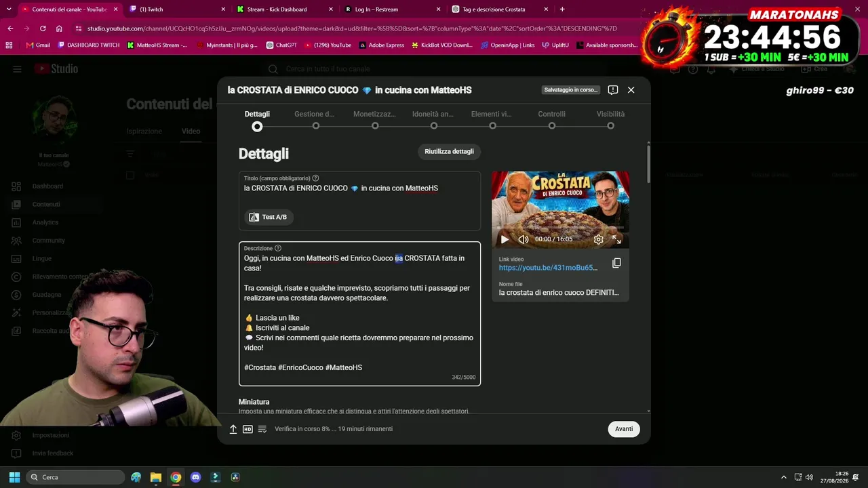
Task: Click the upload status arrow icon
Action: (233, 429)
